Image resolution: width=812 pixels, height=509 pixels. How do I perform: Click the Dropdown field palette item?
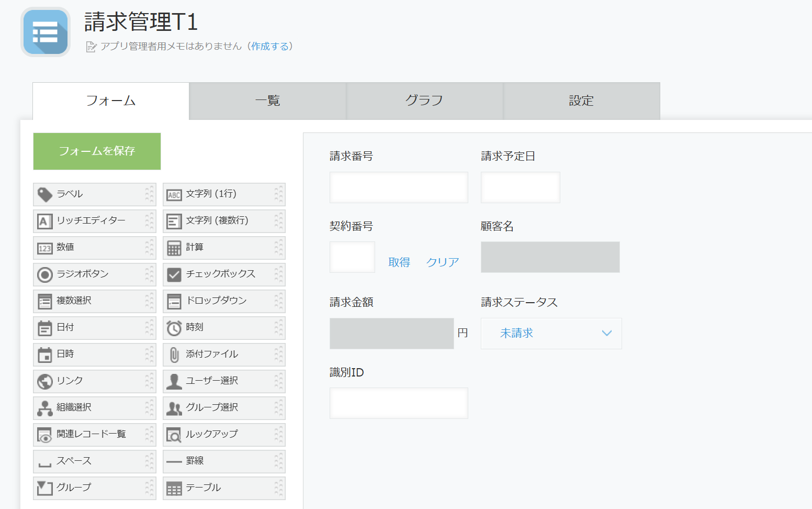[223, 301]
